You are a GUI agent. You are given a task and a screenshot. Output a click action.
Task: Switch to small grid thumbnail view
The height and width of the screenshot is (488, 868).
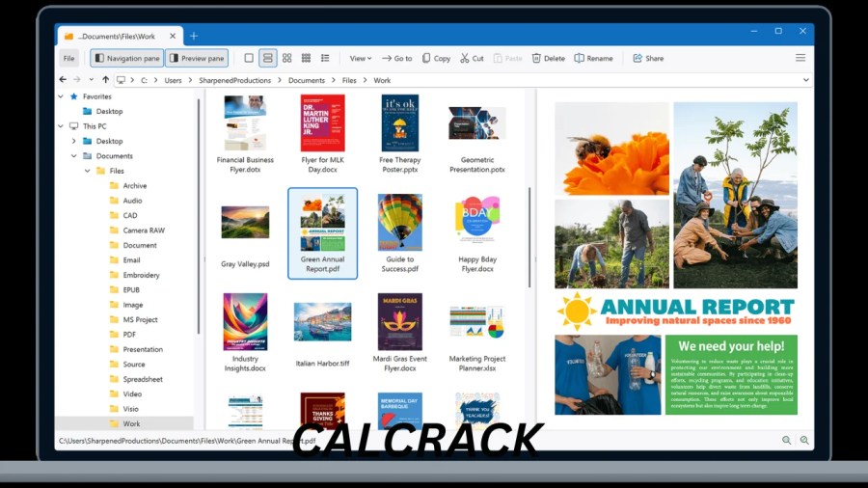click(x=306, y=58)
